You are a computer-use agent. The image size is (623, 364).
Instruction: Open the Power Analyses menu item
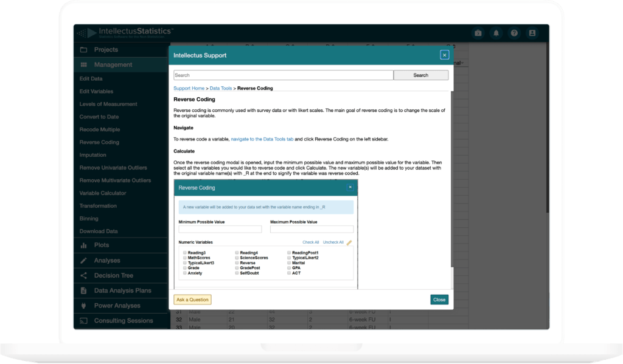pyautogui.click(x=121, y=306)
